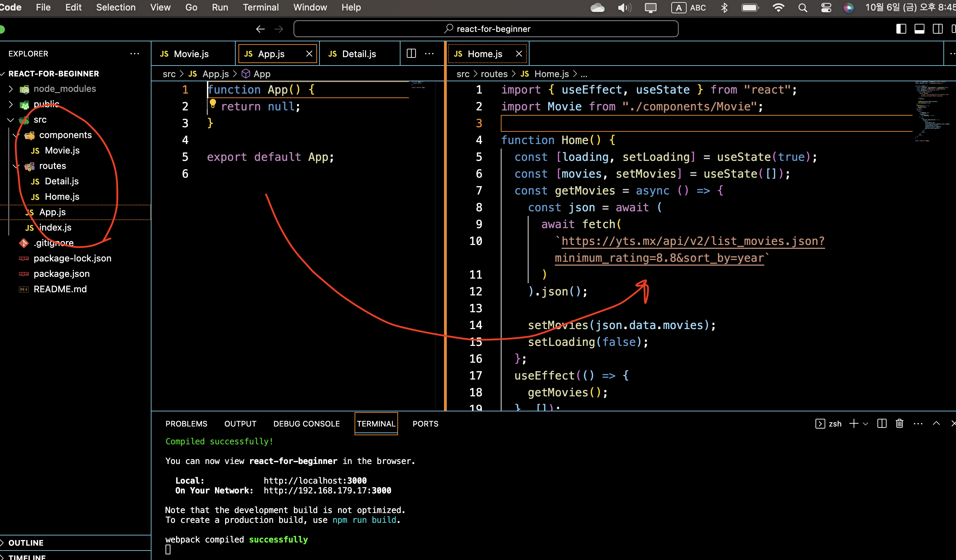Click the new terminal plus icon
The height and width of the screenshot is (560, 956).
coord(854,424)
